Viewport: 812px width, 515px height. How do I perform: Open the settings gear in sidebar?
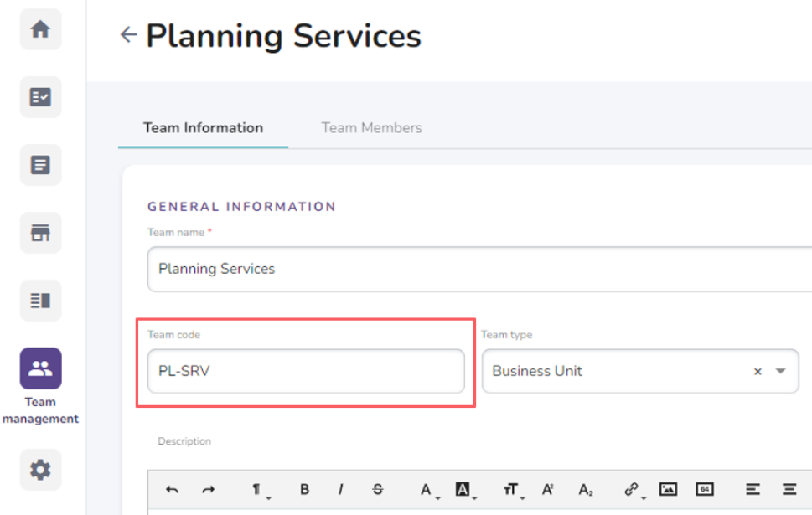click(x=40, y=470)
